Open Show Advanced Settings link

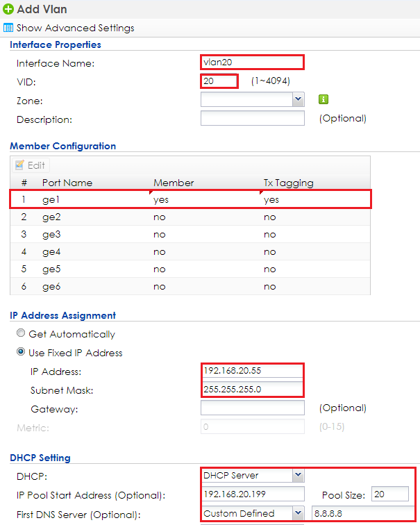[75, 28]
